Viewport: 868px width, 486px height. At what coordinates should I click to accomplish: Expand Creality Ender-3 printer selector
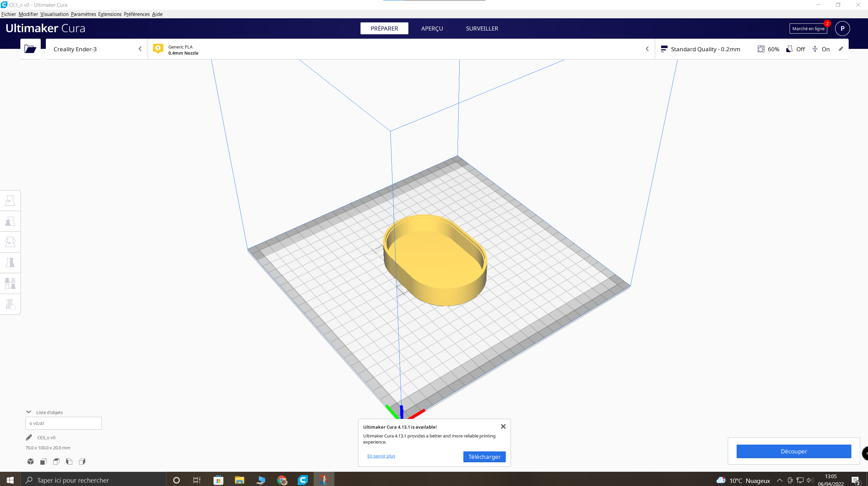point(97,49)
